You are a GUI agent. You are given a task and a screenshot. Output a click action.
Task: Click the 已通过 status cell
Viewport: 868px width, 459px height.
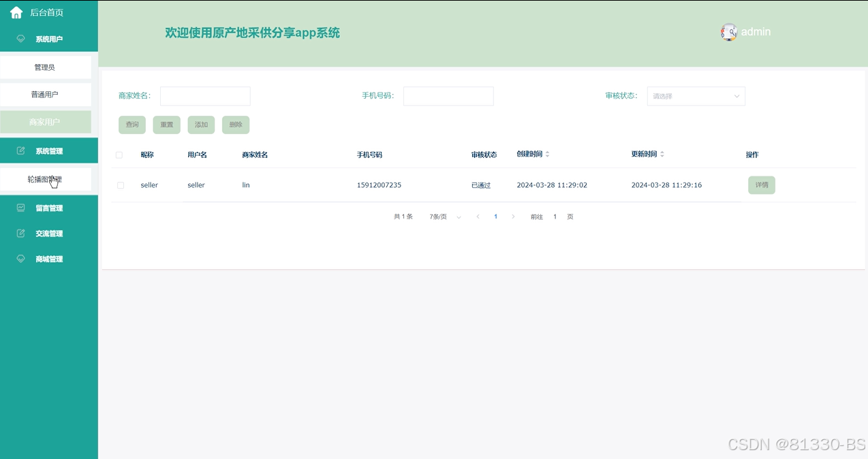[481, 185]
